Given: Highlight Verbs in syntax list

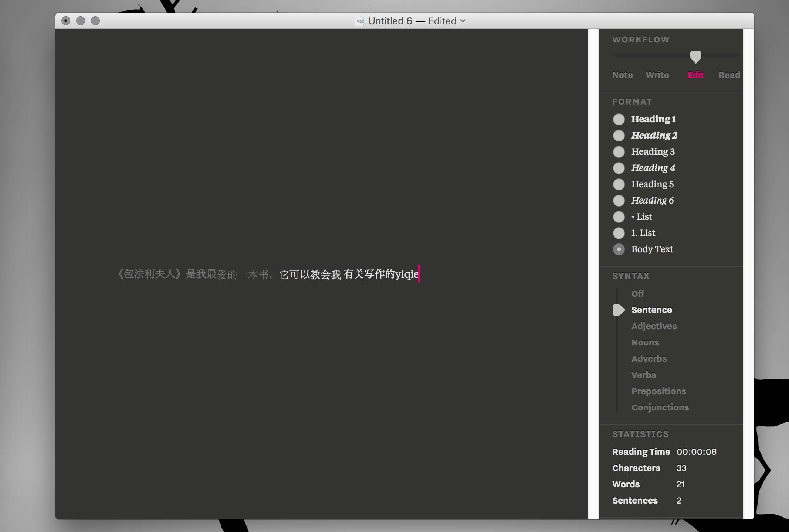Looking at the screenshot, I should tap(643, 375).
